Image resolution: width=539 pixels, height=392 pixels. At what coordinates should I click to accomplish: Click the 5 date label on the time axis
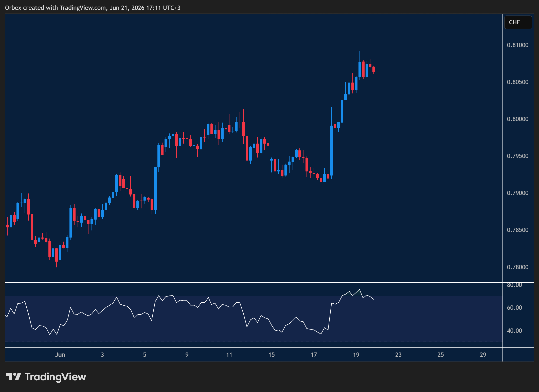tap(145, 355)
